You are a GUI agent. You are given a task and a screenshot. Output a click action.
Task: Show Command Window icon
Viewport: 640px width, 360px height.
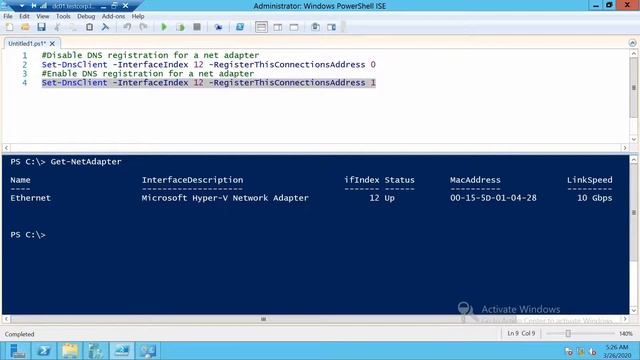coord(316,27)
